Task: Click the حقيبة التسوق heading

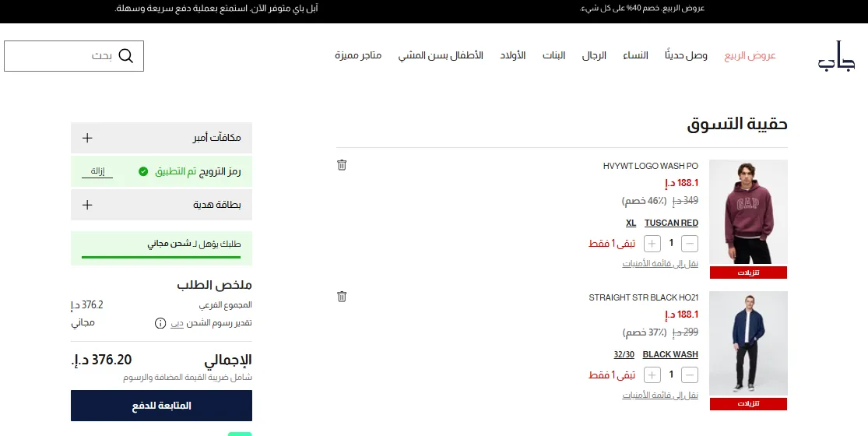Action: 736,124
